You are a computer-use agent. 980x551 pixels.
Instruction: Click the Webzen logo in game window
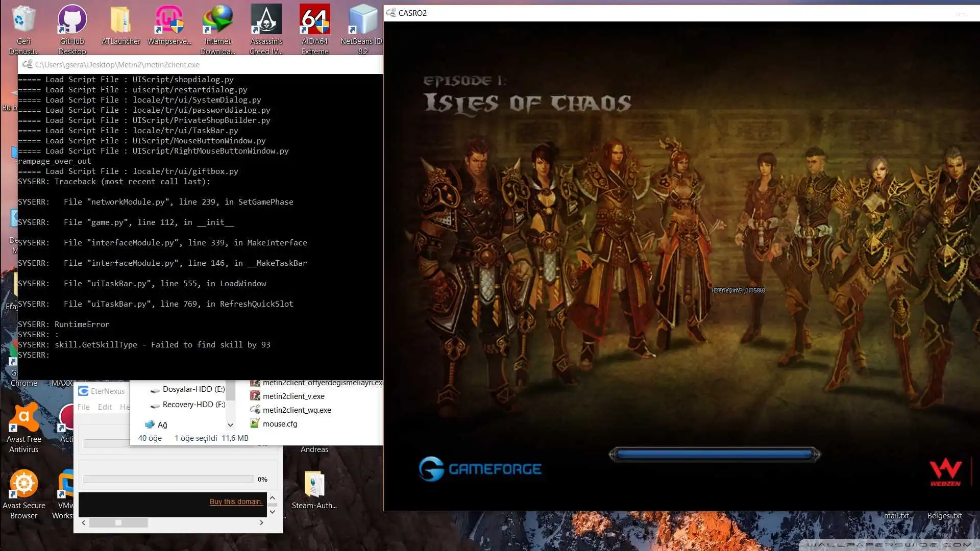(945, 472)
